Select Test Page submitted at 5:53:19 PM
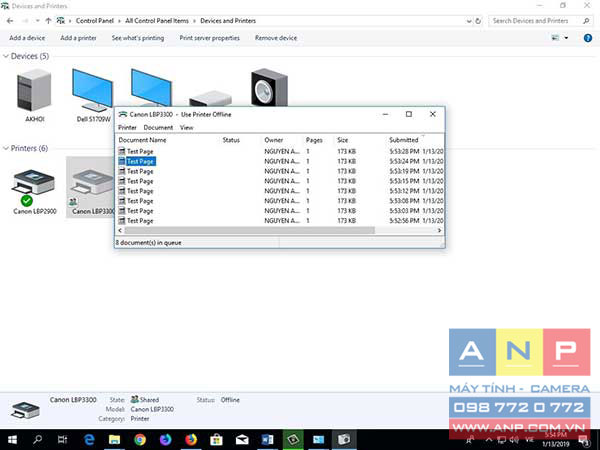Screen dimensions: 600x450 click(x=280, y=171)
